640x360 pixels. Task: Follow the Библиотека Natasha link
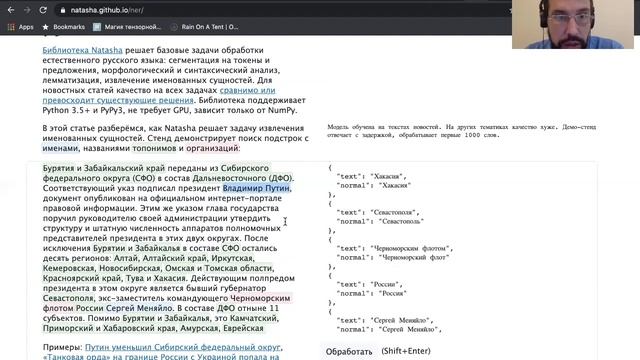point(82,50)
